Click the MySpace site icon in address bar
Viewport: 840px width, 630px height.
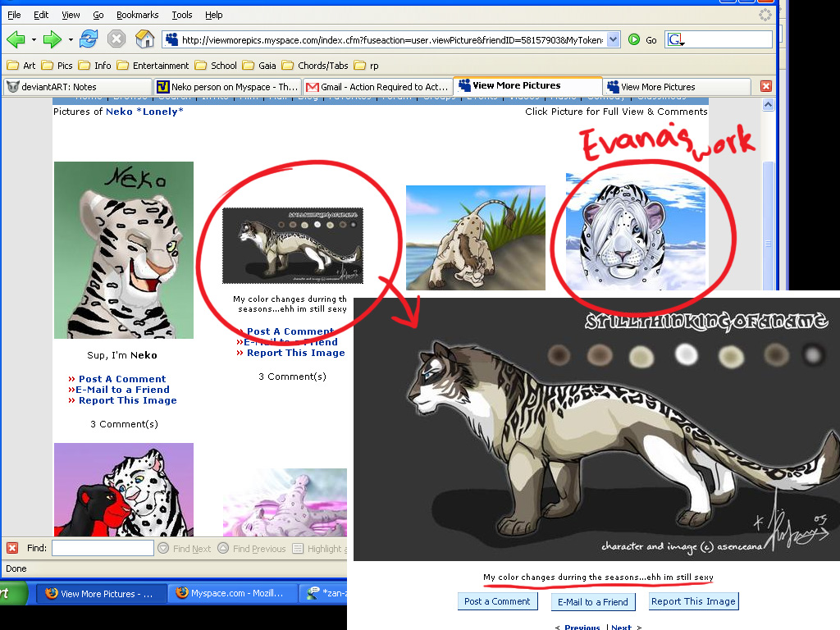pos(172,39)
